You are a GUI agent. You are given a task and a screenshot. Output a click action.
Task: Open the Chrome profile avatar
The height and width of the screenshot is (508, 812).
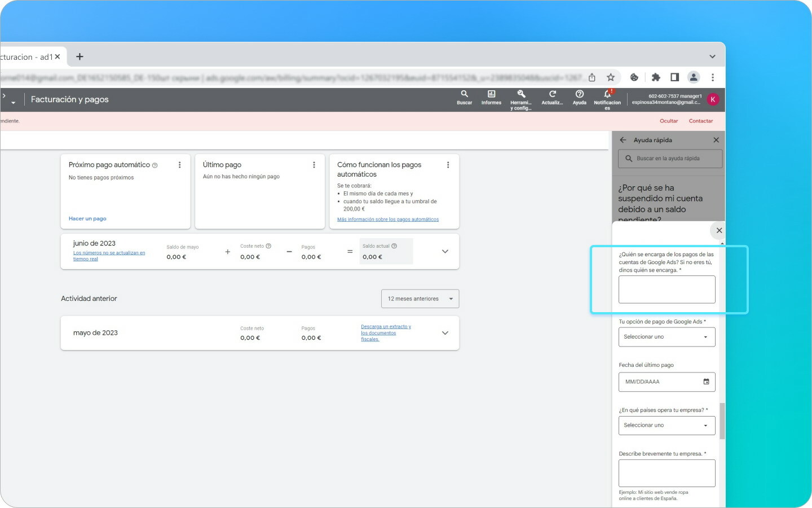coord(694,77)
